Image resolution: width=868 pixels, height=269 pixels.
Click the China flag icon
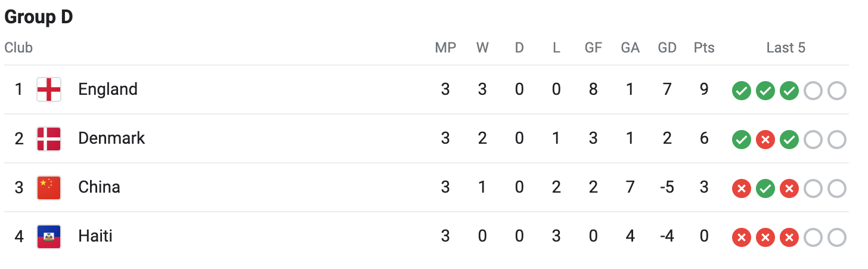49,188
